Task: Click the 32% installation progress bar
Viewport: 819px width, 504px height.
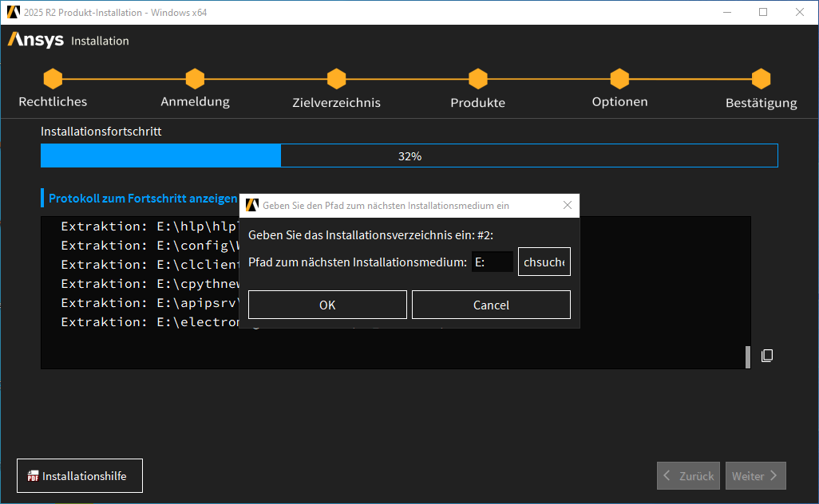Action: point(409,156)
